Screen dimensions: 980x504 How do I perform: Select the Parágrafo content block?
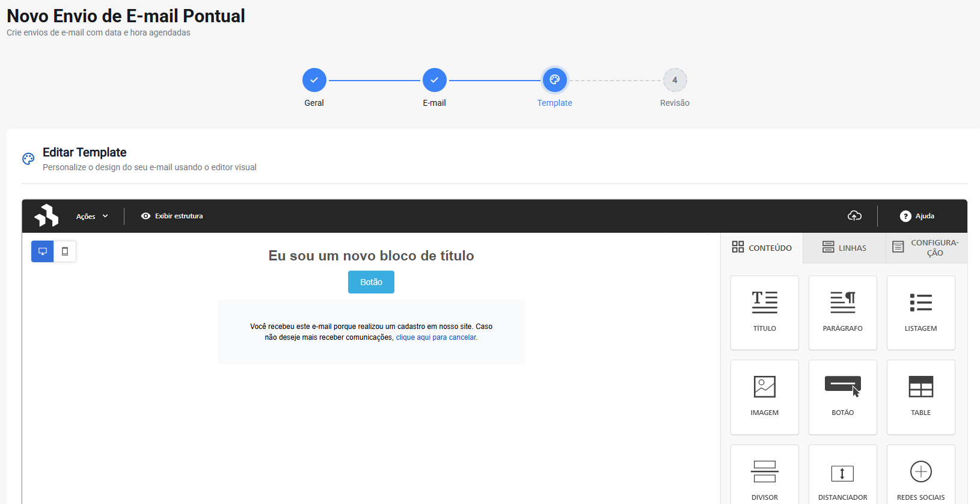click(x=842, y=312)
